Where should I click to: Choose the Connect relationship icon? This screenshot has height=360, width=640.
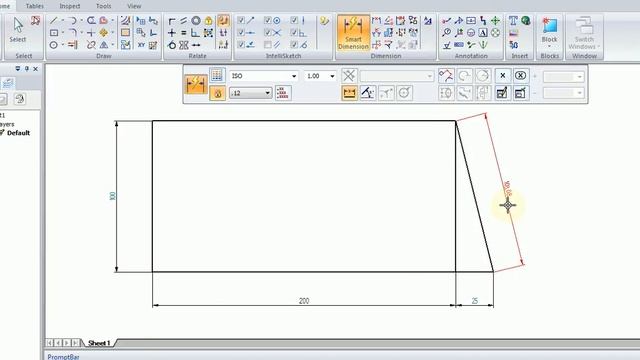[172, 20]
